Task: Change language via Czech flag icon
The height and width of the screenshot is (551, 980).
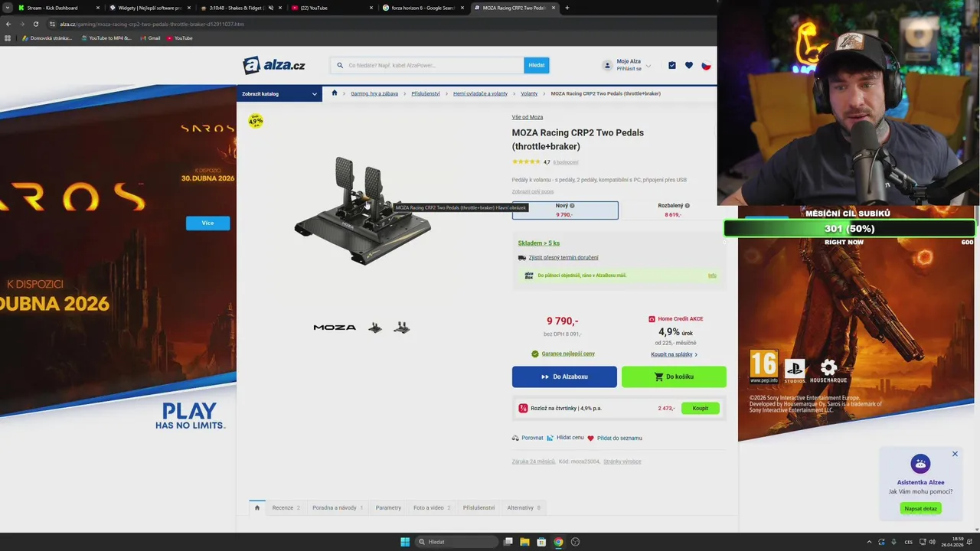Action: click(x=706, y=66)
